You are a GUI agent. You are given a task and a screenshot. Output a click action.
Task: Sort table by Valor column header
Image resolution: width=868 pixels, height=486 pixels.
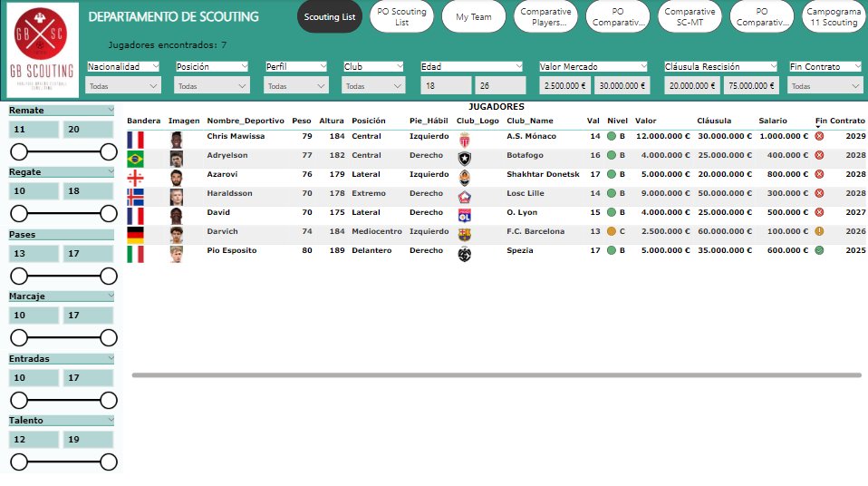click(645, 121)
